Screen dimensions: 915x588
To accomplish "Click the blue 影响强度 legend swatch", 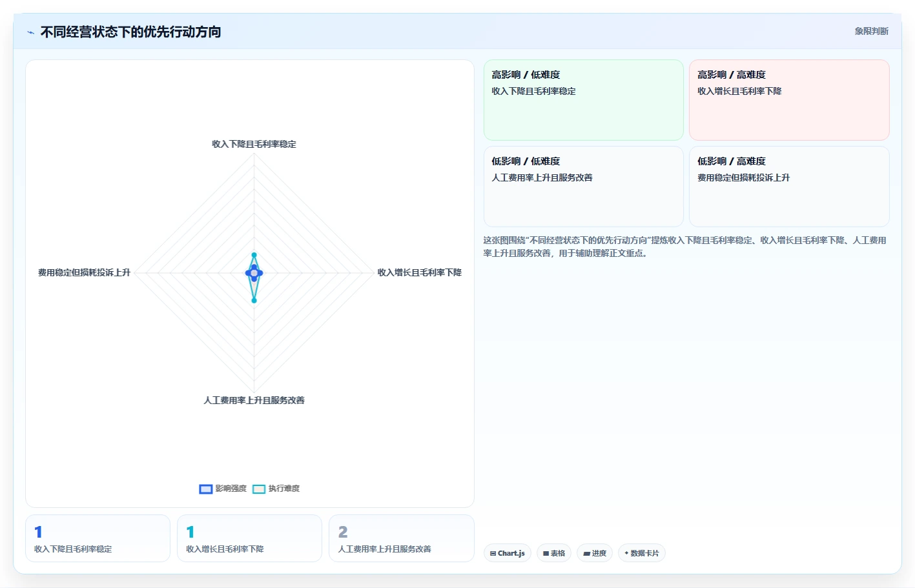I will (206, 489).
